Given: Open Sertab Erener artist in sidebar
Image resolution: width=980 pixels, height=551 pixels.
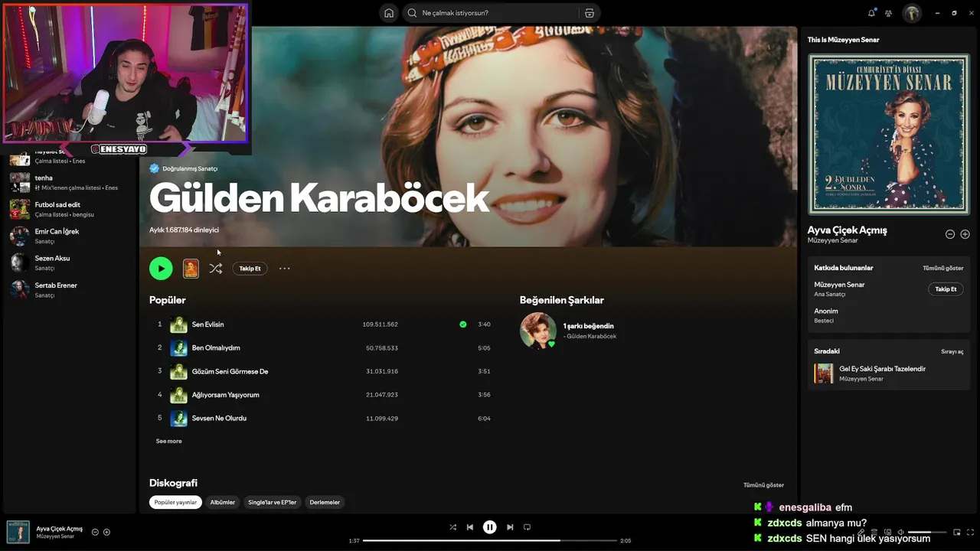Looking at the screenshot, I should pos(69,289).
